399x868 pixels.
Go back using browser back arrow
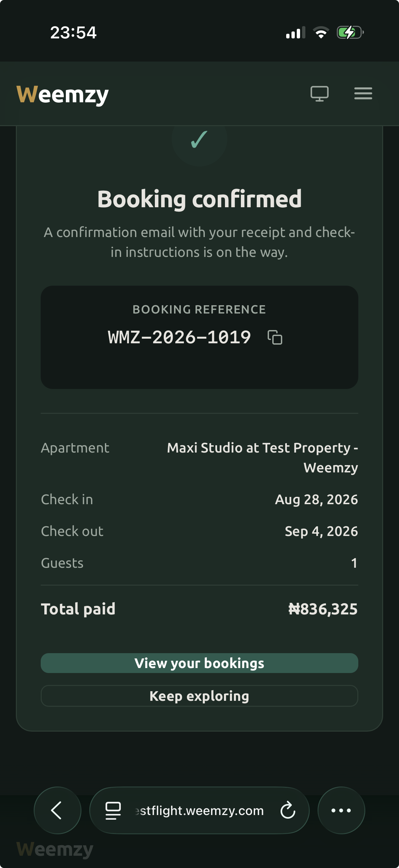[57, 810]
